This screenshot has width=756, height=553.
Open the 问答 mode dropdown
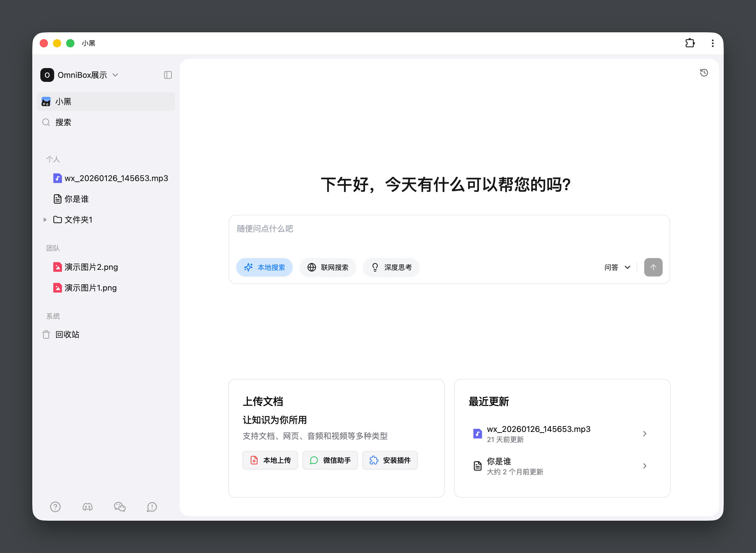617,267
